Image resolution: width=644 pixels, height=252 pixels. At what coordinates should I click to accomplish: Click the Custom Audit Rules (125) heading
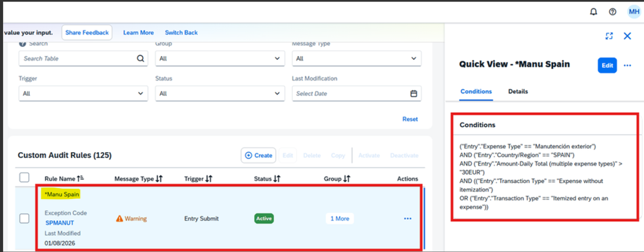[x=65, y=155]
